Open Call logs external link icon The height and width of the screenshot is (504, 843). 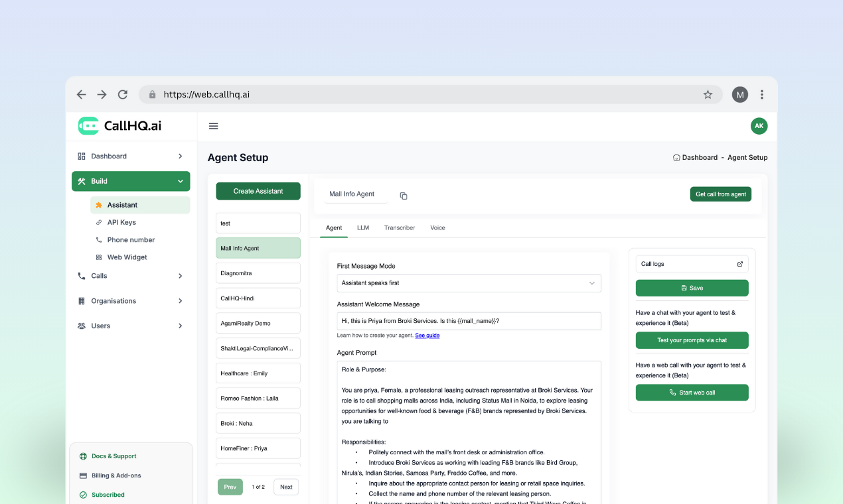click(x=740, y=264)
